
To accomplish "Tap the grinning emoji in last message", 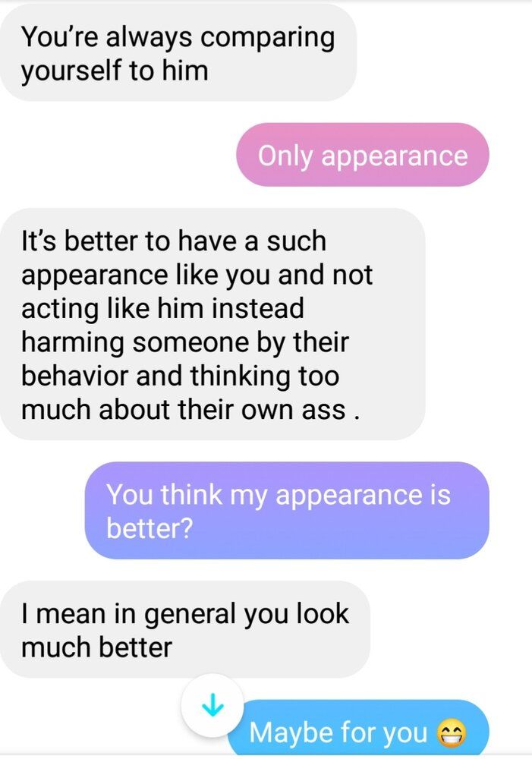I will click(x=452, y=732).
